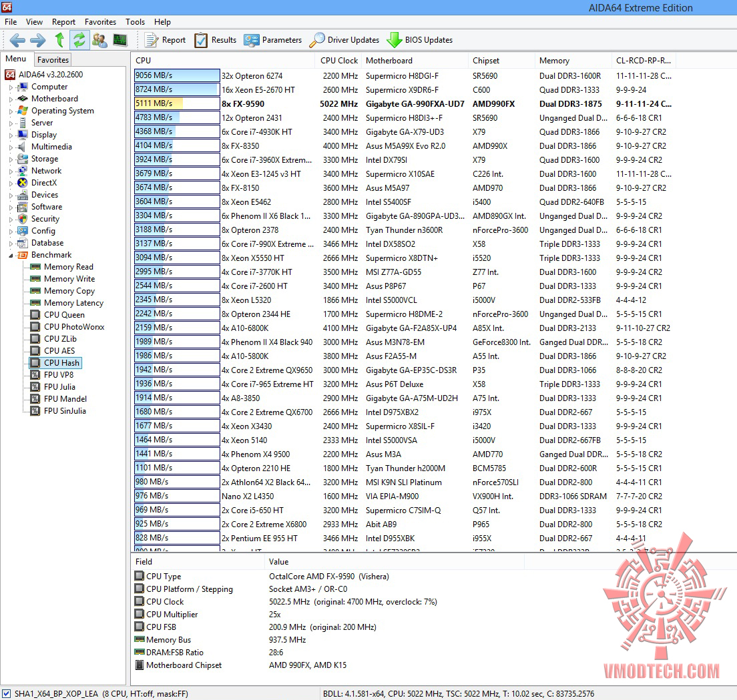This screenshot has height=700, width=737.
Task: Select the Memory Read benchmark icon
Action: (x=35, y=267)
